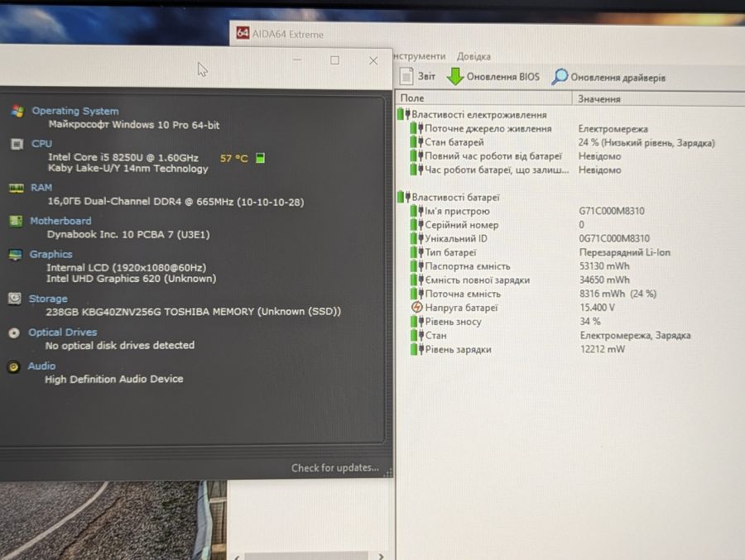The width and height of the screenshot is (745, 560).
Task: Select the Унікальний ID row
Action: pos(570,238)
